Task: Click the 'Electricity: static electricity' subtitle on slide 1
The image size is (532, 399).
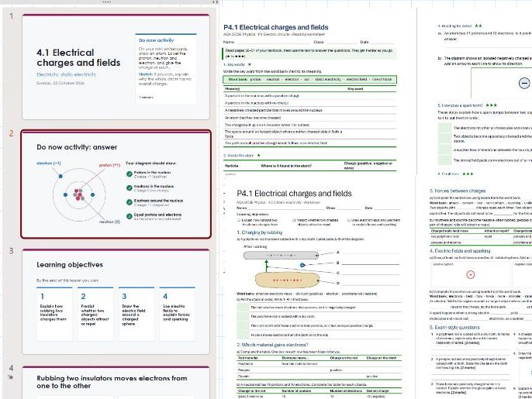Action: click(67, 74)
